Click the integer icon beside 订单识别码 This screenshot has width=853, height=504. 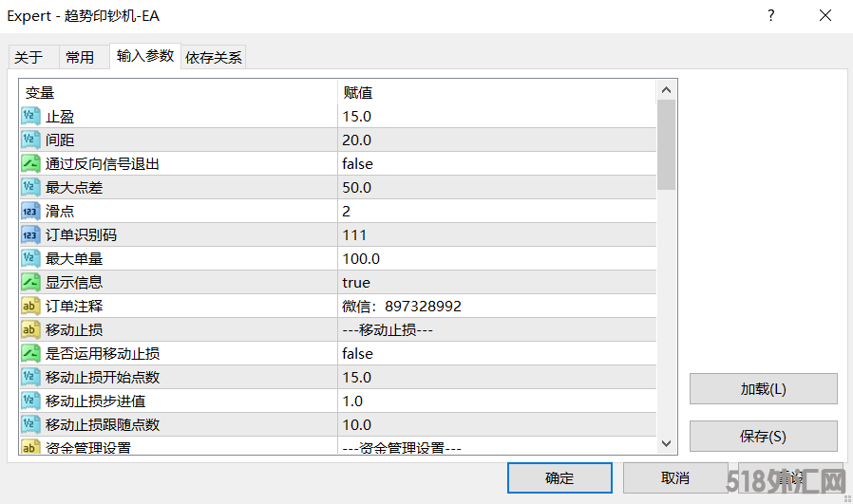click(x=30, y=234)
